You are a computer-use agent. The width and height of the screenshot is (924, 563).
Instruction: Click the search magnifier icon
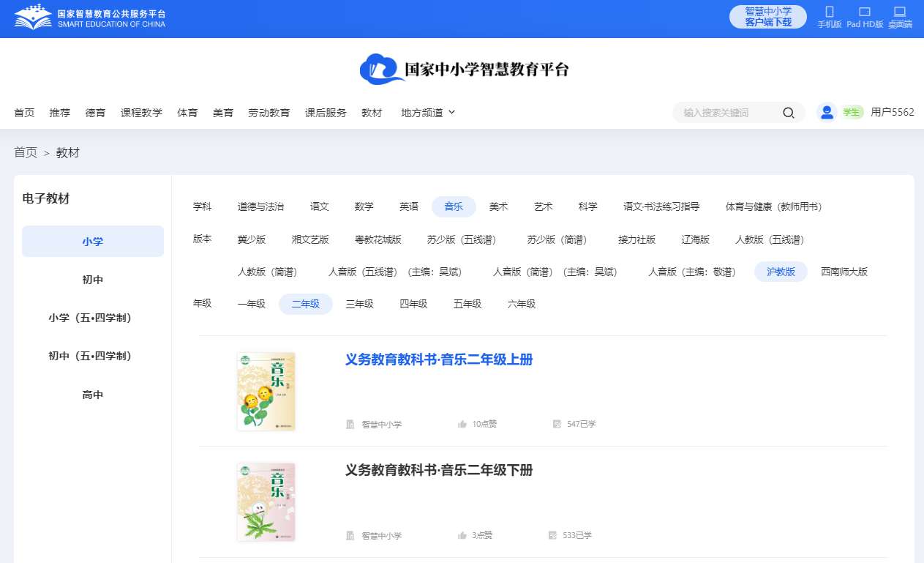coord(789,113)
